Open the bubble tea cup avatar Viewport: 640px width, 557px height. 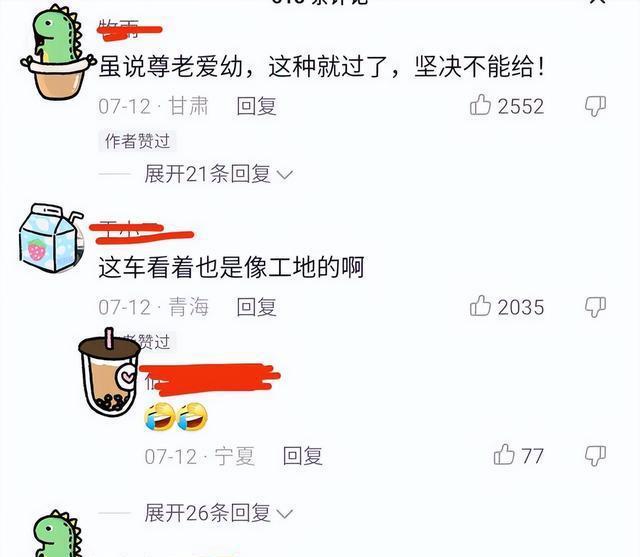tap(109, 372)
